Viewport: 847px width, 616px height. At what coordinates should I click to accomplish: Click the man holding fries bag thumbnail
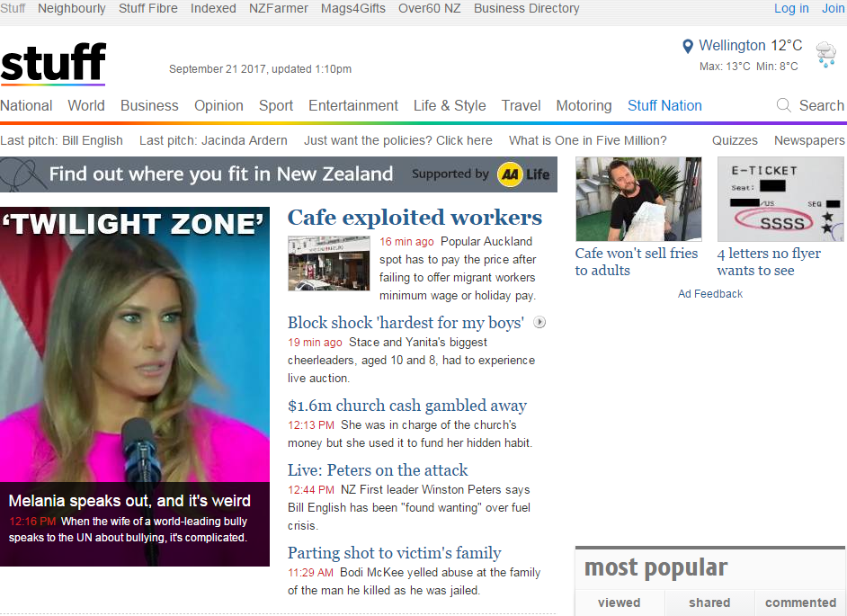(638, 199)
